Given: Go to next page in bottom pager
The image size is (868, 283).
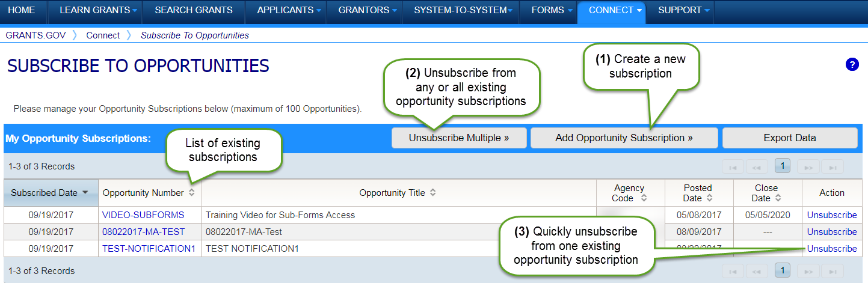Looking at the screenshot, I should pyautogui.click(x=809, y=271).
